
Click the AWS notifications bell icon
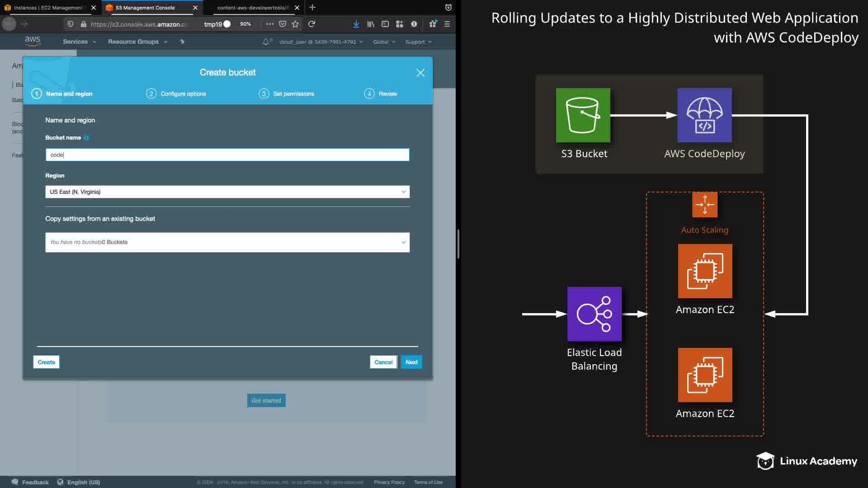point(266,42)
